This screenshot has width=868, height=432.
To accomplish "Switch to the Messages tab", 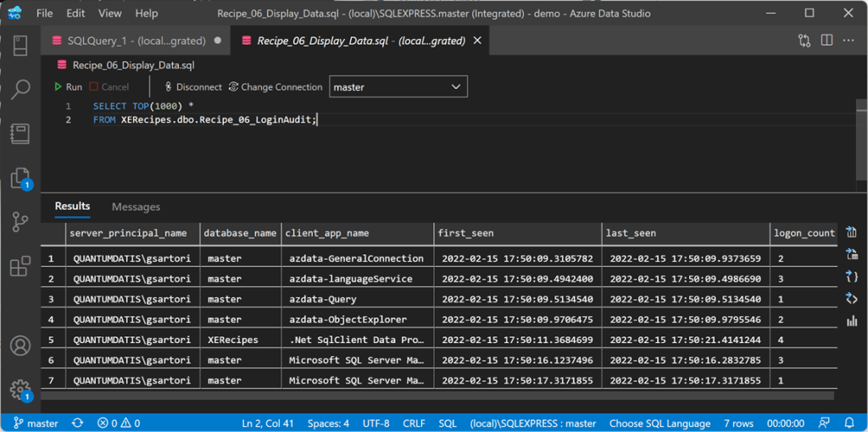I will click(x=136, y=207).
